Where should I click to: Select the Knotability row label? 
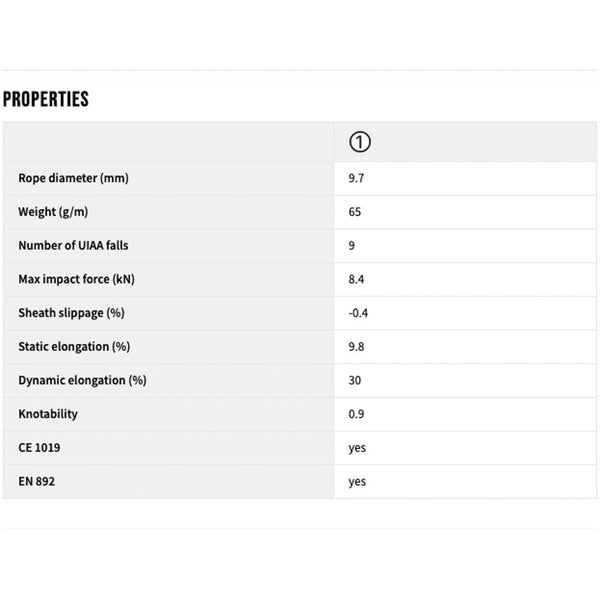[x=48, y=414]
